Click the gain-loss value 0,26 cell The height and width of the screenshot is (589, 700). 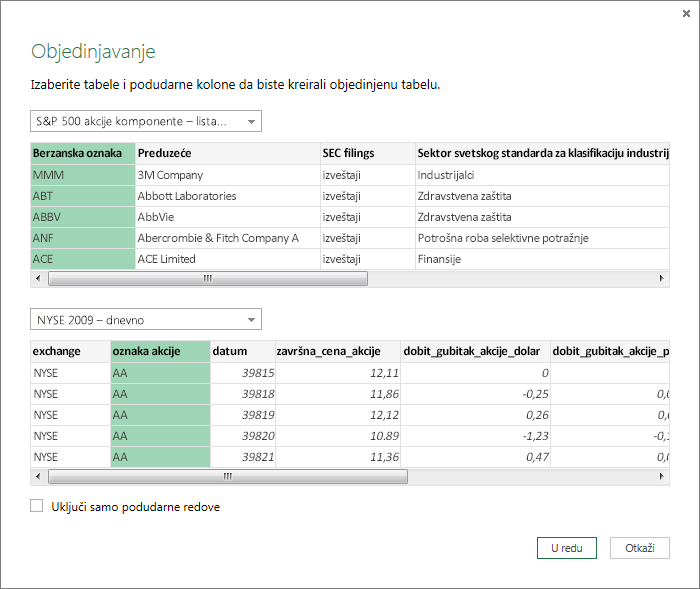[x=475, y=415]
